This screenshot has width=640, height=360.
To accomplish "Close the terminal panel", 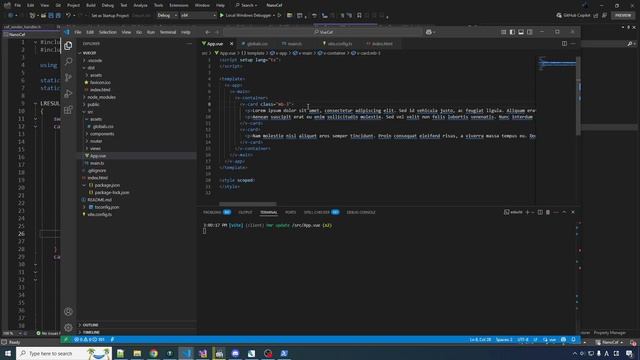I will point(573,212).
